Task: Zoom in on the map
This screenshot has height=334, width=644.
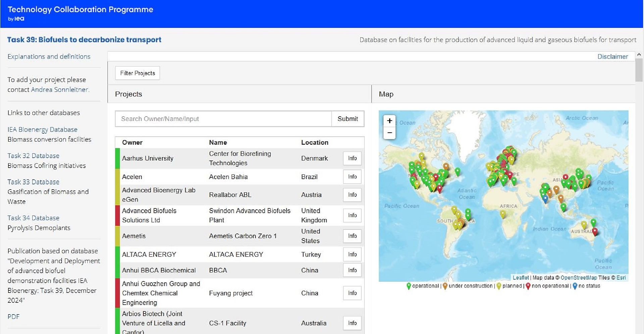Action: (x=389, y=121)
